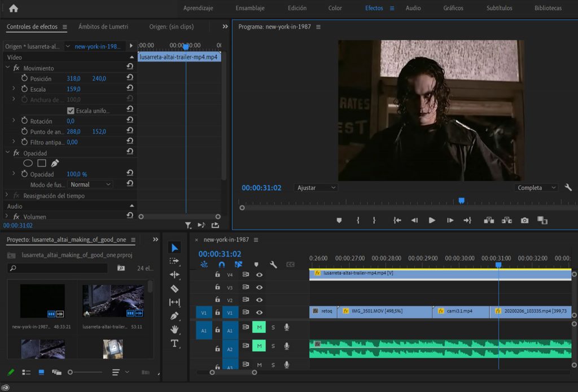Solo the A2 track S button

pyautogui.click(x=273, y=346)
